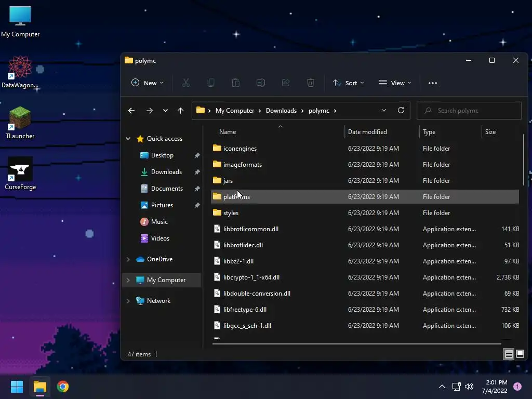Select the TLauncher desktop shortcut
The width and height of the screenshot is (532, 399).
click(x=20, y=123)
